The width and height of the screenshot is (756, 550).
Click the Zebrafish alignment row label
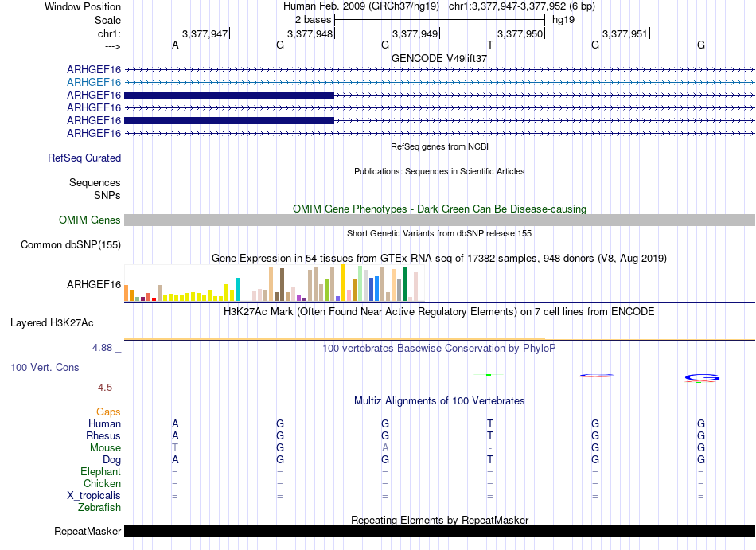click(99, 508)
